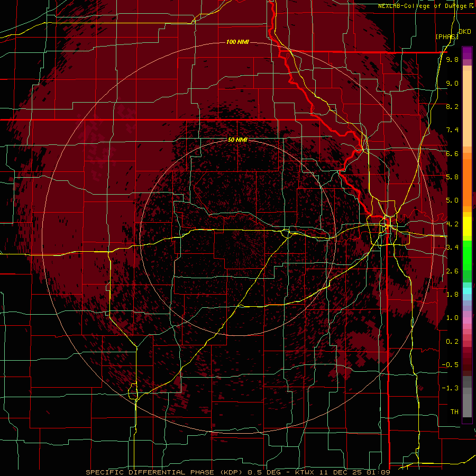The width and height of the screenshot is (476, 476).
Task: Click the KTWX station identifier text
Action: (x=305, y=472)
